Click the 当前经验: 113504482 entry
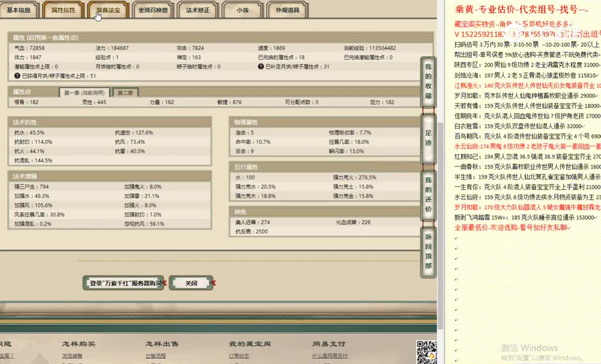The height and width of the screenshot is (364, 601). click(370, 48)
